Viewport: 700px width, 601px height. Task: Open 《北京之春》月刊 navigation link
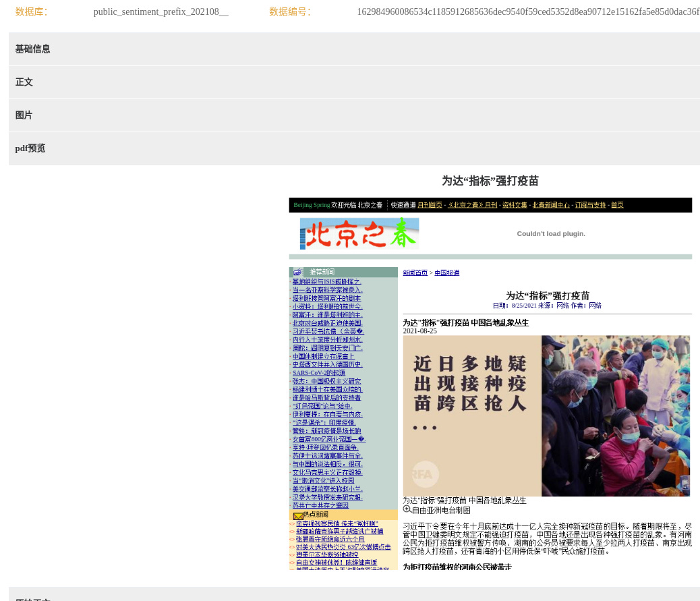[x=472, y=205]
